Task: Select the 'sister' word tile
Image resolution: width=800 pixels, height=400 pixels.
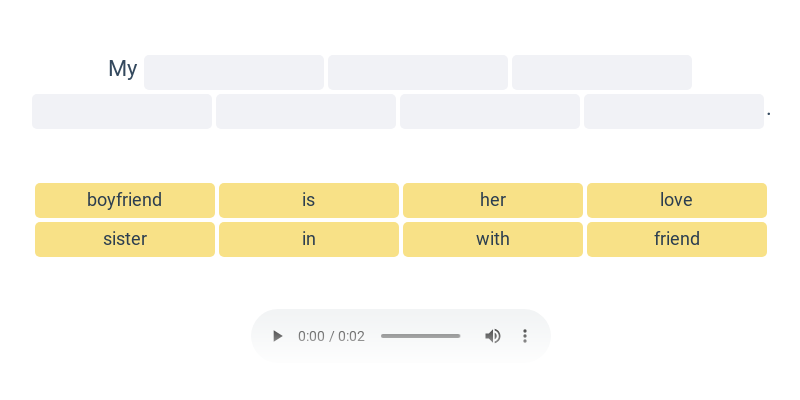Action: point(125,239)
